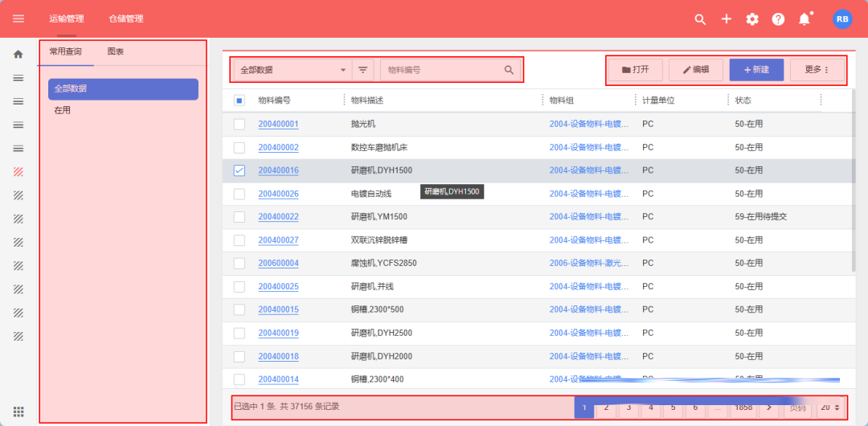
Task: Open settings gear icon
Action: (x=752, y=19)
